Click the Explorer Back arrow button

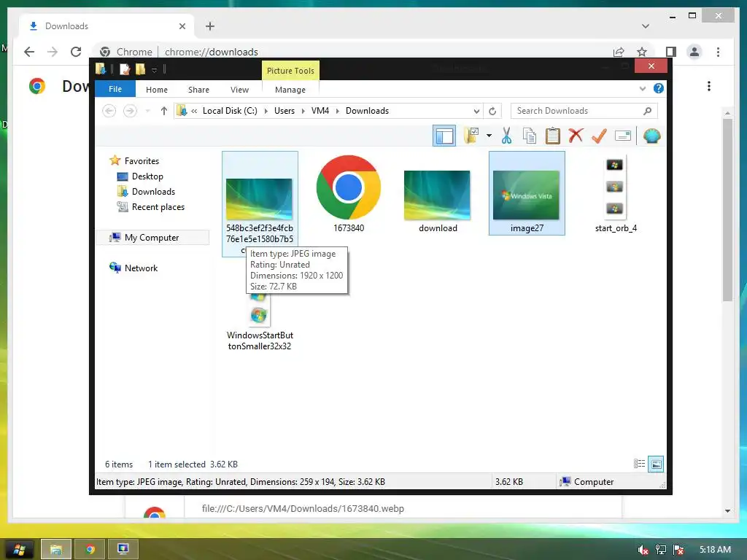pyautogui.click(x=109, y=111)
